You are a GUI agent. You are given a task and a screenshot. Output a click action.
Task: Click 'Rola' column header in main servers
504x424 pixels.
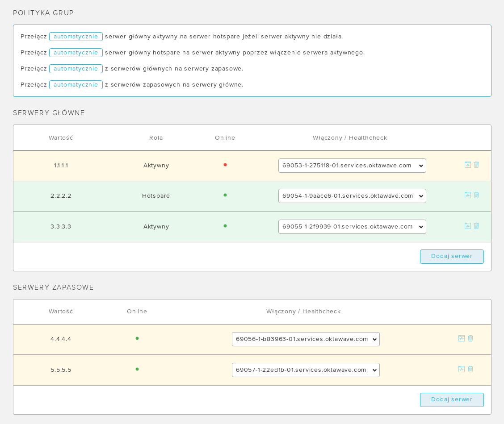tap(156, 138)
